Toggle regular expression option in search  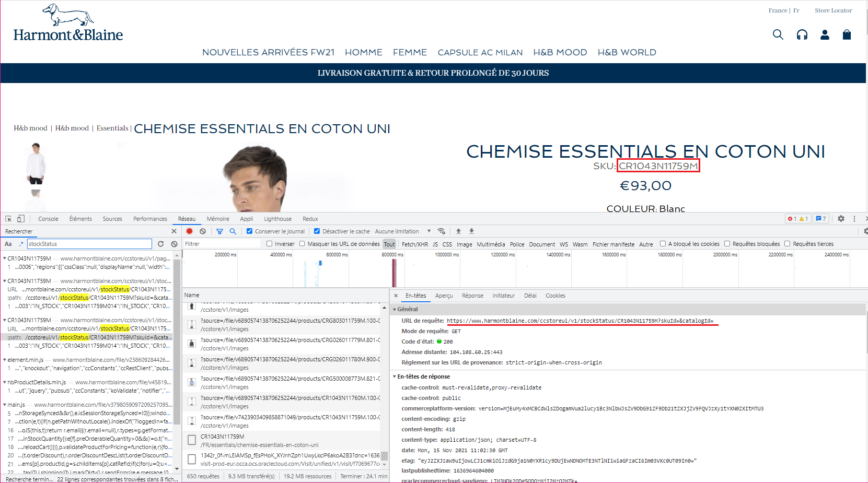click(x=21, y=244)
